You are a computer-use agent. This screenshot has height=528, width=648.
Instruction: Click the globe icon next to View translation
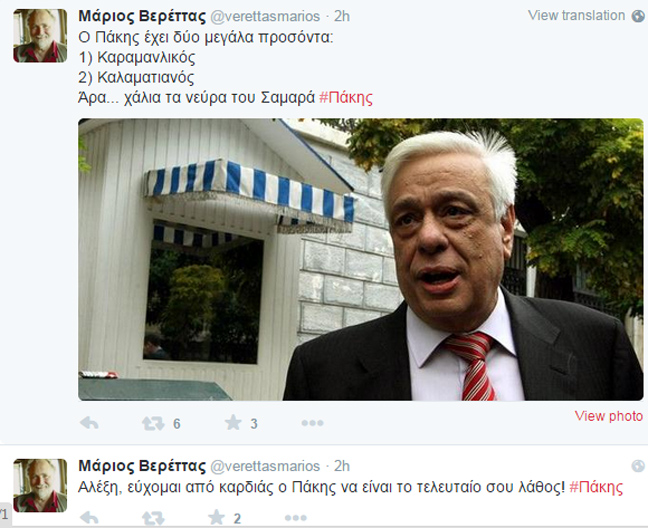tap(638, 16)
